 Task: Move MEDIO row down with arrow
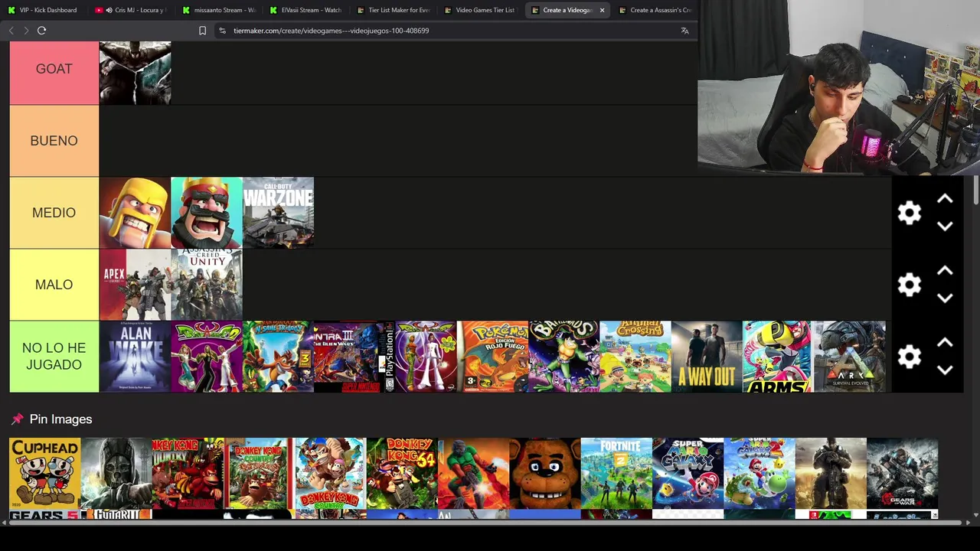point(945,227)
